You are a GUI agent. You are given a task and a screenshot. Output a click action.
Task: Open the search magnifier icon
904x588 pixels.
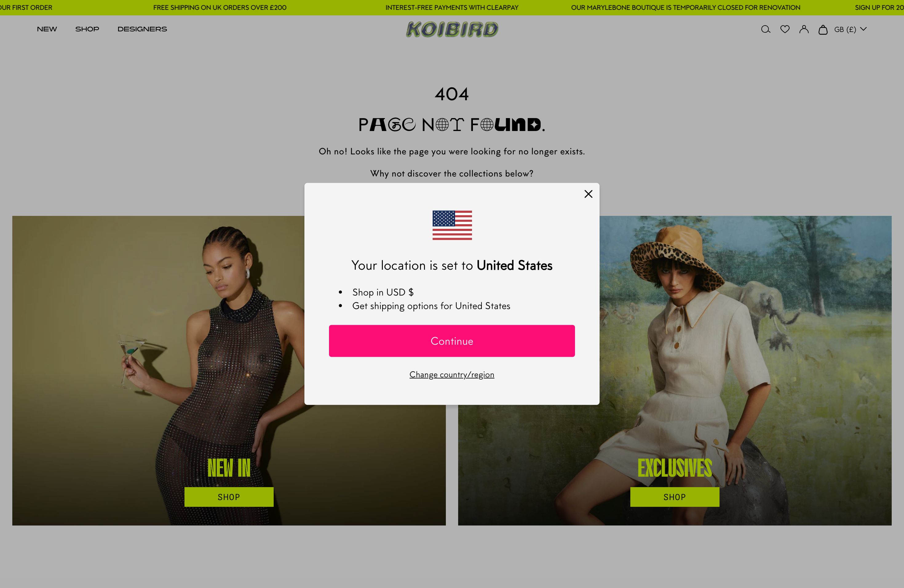765,29
